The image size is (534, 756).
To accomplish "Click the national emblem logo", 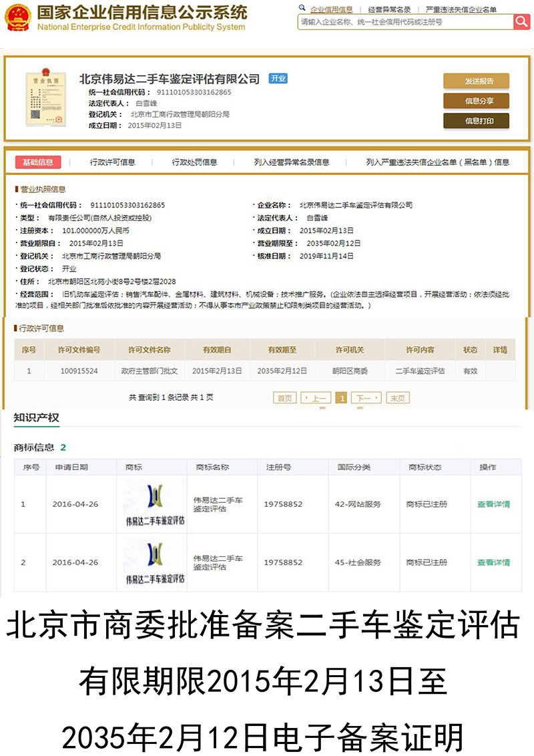I will 18,18.
